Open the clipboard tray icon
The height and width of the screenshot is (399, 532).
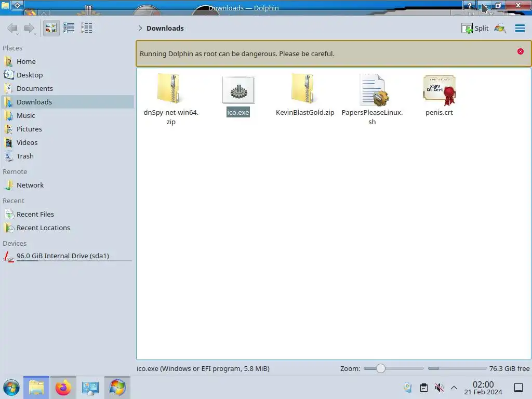click(x=424, y=388)
